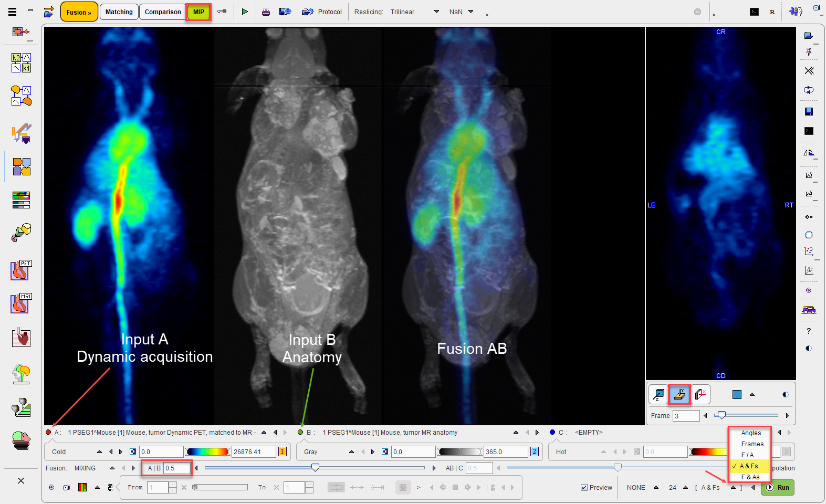Image resolution: width=826 pixels, height=504 pixels.
Task: Choose F / A from the popup menu
Action: tap(747, 455)
